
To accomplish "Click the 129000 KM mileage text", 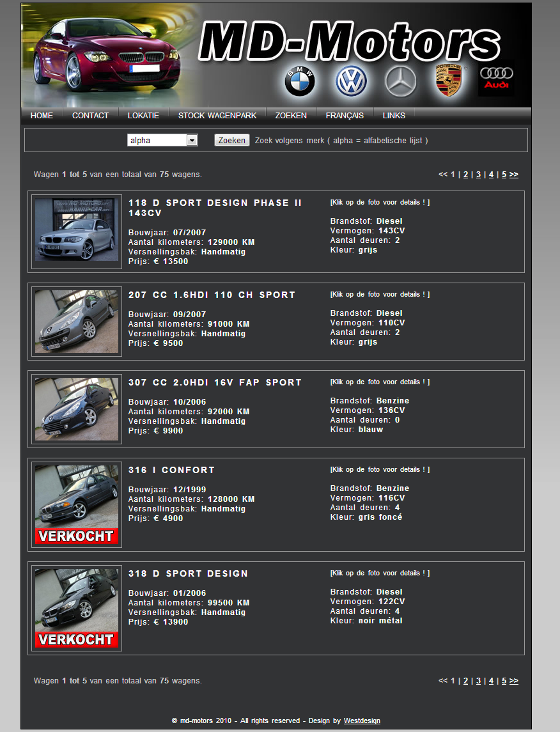I will pos(231,242).
